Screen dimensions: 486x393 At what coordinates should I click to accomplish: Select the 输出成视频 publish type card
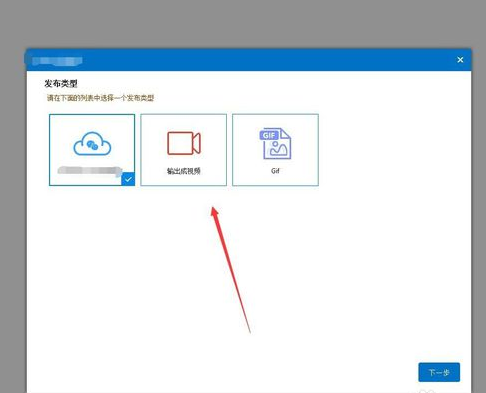(x=184, y=150)
